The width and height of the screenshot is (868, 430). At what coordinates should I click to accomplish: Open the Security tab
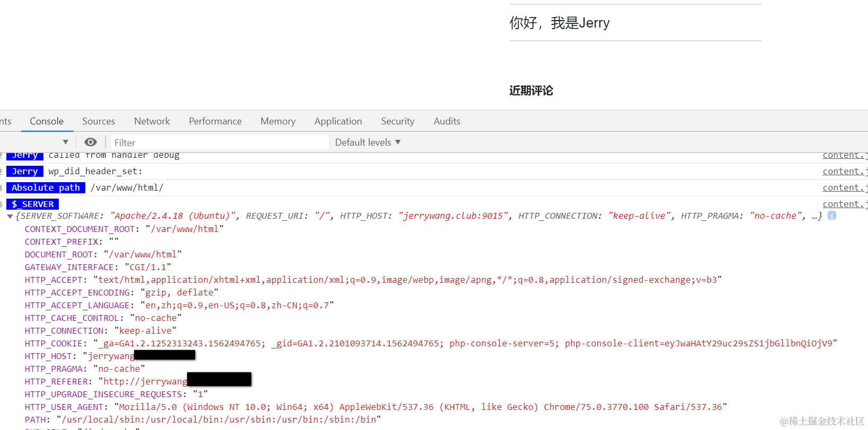click(x=397, y=121)
